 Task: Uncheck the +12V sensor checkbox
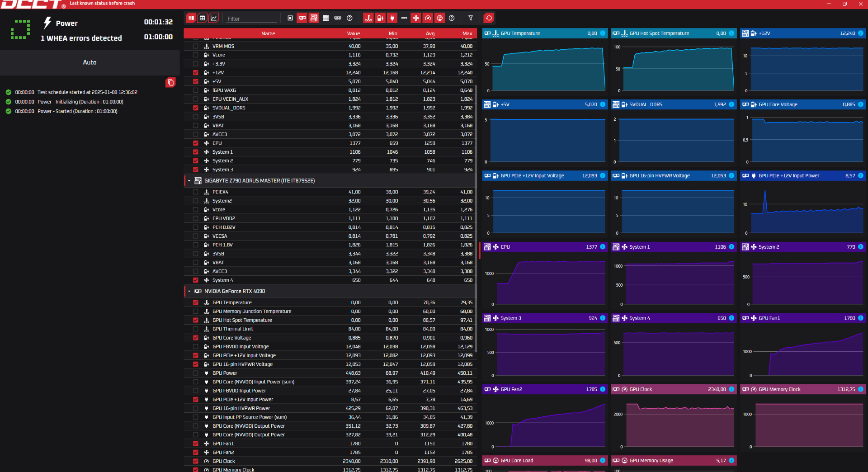(196, 73)
